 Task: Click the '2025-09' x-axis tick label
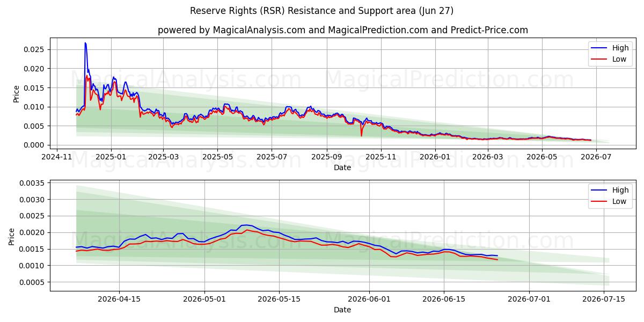point(326,157)
